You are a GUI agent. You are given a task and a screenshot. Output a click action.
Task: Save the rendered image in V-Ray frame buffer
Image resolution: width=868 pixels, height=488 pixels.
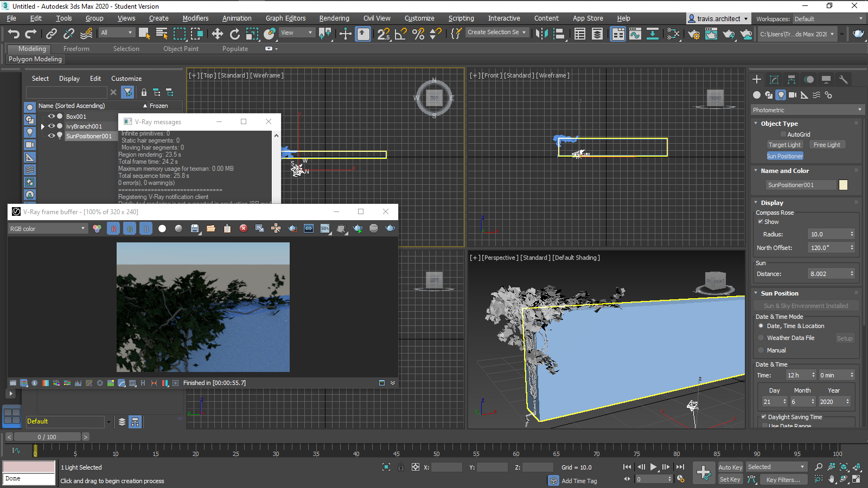195,228
